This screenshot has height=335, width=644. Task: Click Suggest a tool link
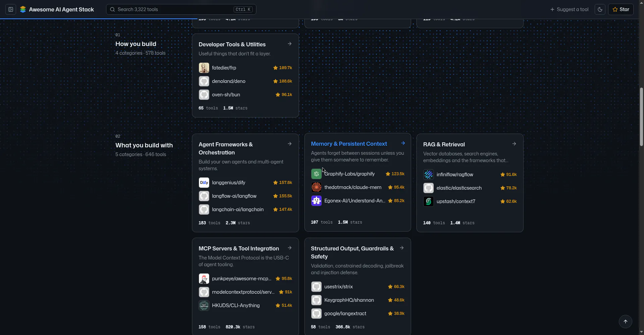pyautogui.click(x=569, y=9)
